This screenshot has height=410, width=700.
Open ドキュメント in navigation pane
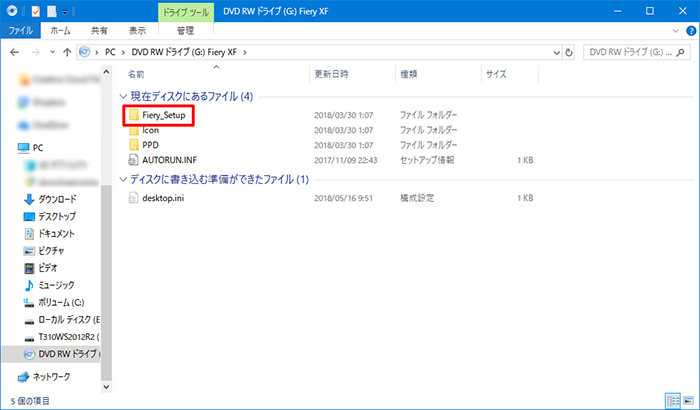tap(49, 234)
